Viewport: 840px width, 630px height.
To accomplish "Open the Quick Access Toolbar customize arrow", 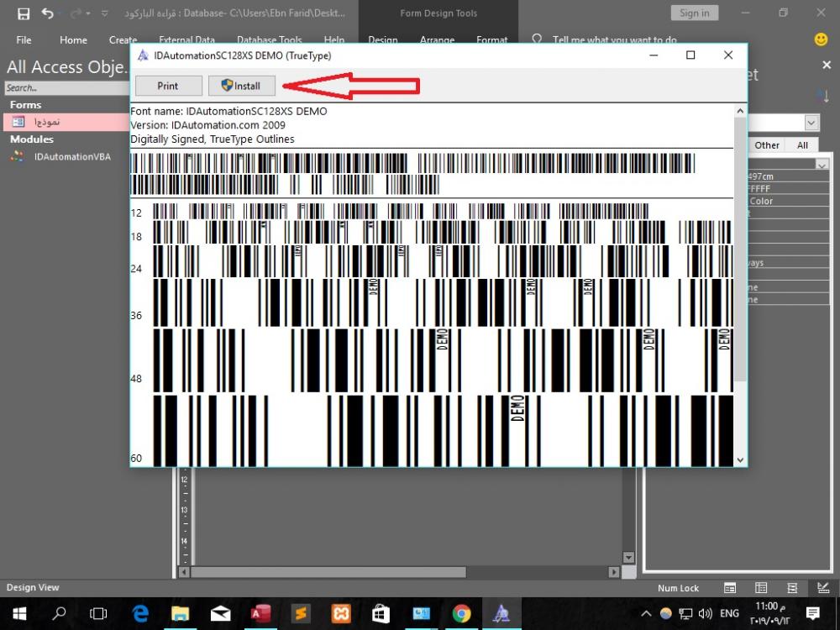I will [x=104, y=13].
